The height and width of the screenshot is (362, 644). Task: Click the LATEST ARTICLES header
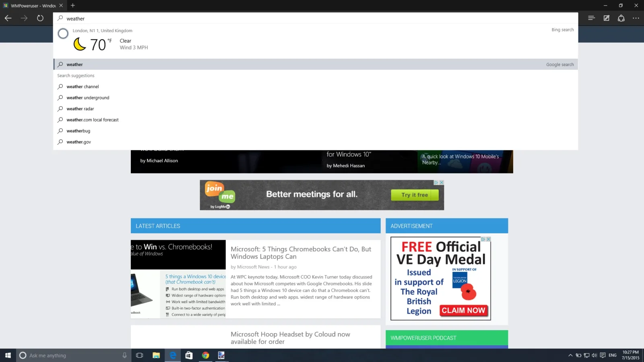coord(256,226)
